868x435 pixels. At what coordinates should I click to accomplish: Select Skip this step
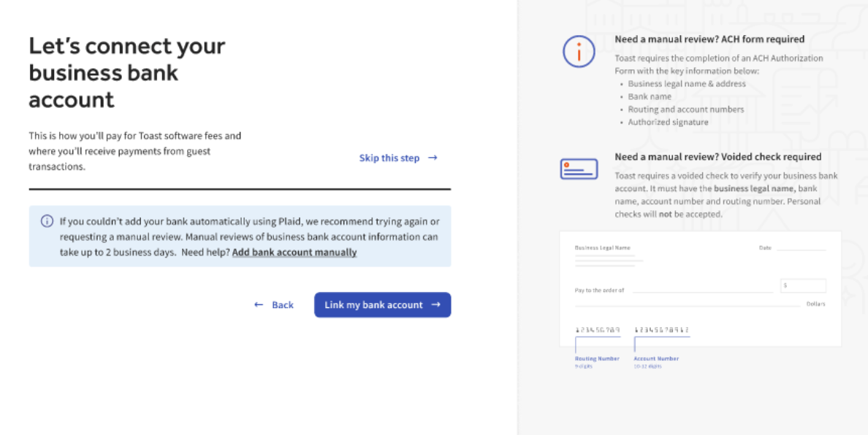[x=389, y=158]
